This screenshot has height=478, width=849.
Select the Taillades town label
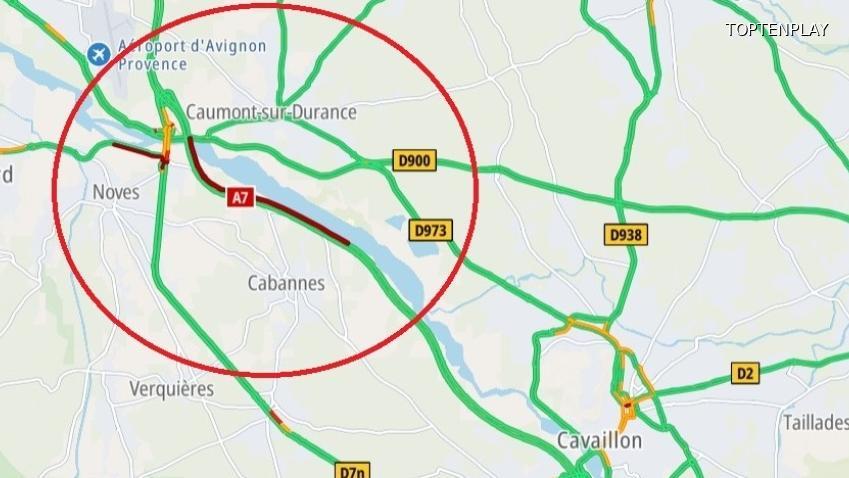tap(816, 422)
